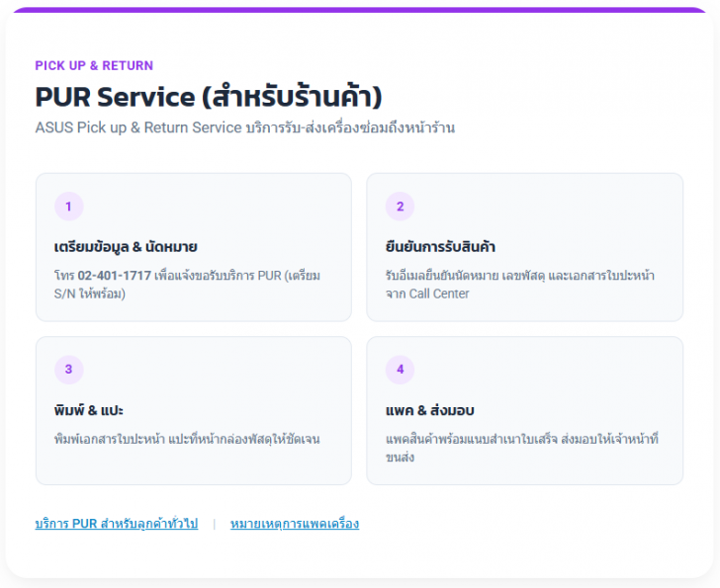Click the phone number 02-401-1717
Image resolution: width=720 pixels, height=588 pixels.
point(115,276)
